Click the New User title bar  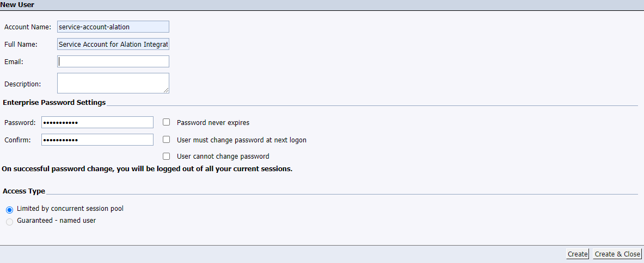tap(322, 5)
